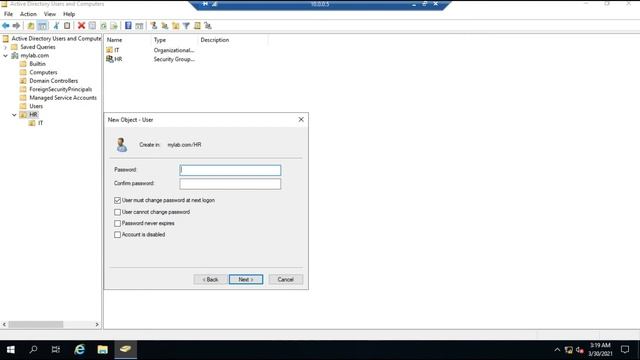The height and width of the screenshot is (360, 640).
Task: Click the funnel Filter options icon
Action: pos(186,26)
